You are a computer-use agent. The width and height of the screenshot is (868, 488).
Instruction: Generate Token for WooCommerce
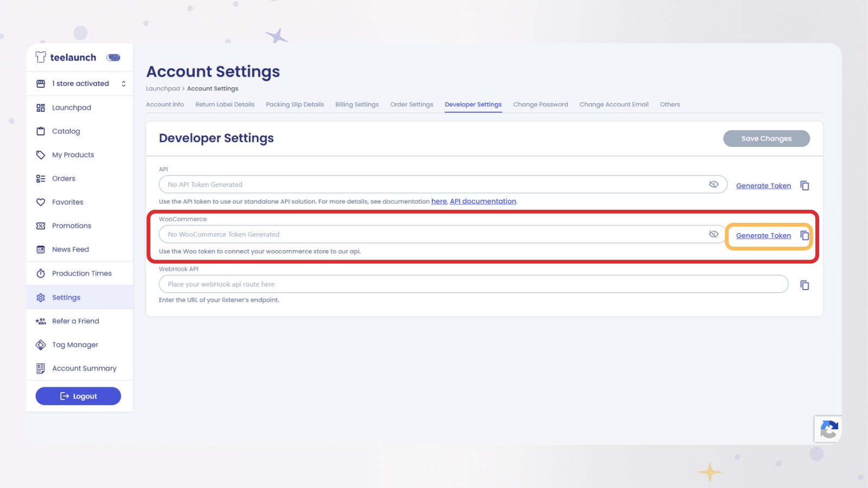click(x=763, y=236)
